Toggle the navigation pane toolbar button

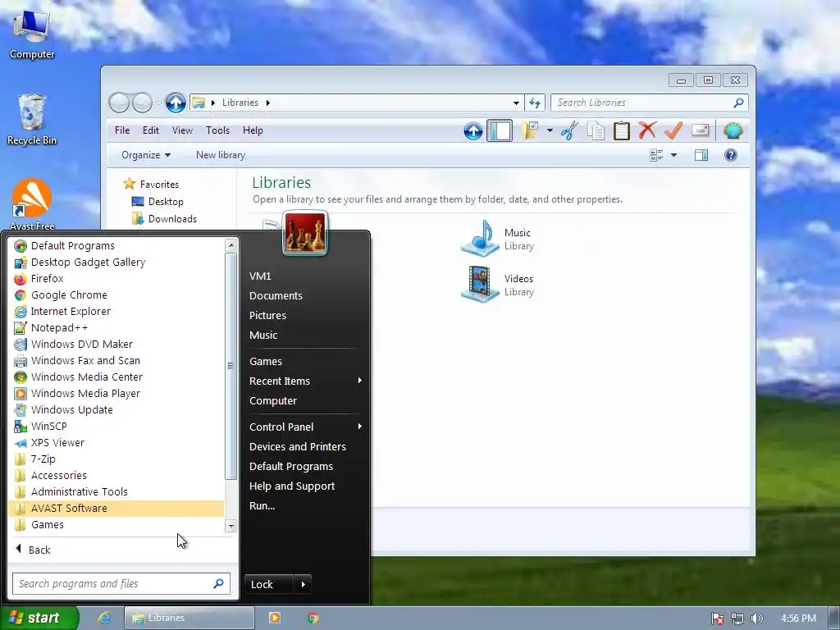tap(500, 130)
